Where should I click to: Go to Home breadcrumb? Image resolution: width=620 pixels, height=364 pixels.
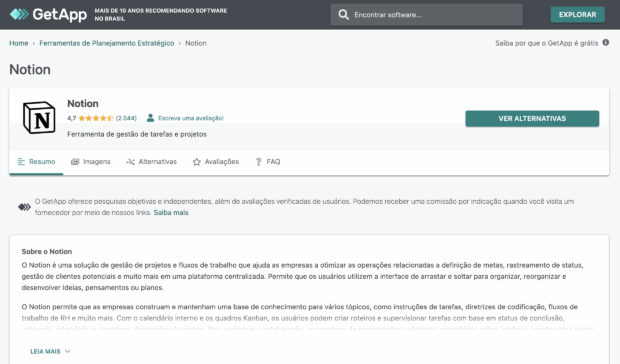tap(19, 43)
